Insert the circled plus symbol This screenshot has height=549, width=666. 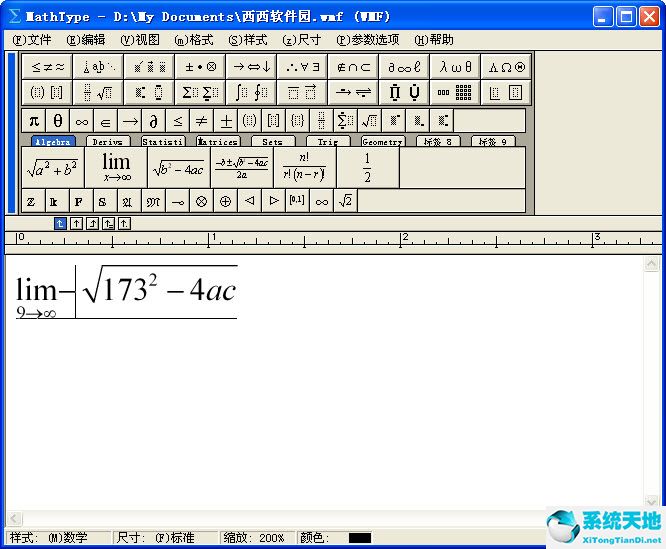tap(225, 201)
